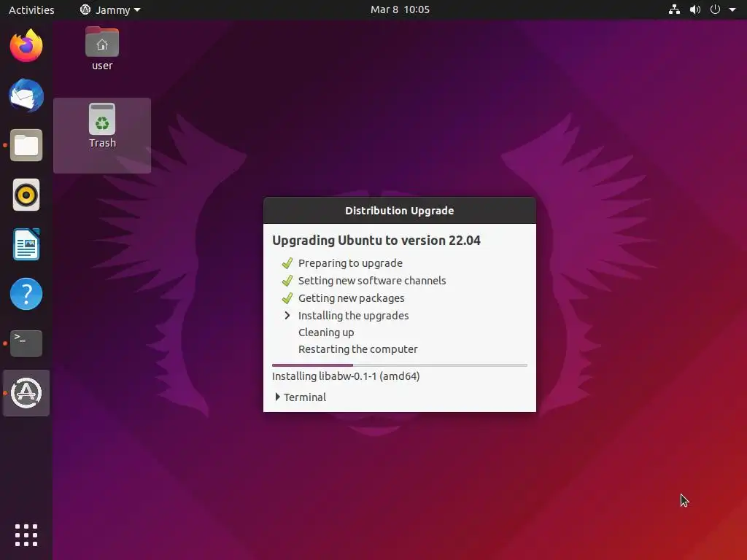Click the checkmark beside 'Getting new packages'

click(x=287, y=298)
